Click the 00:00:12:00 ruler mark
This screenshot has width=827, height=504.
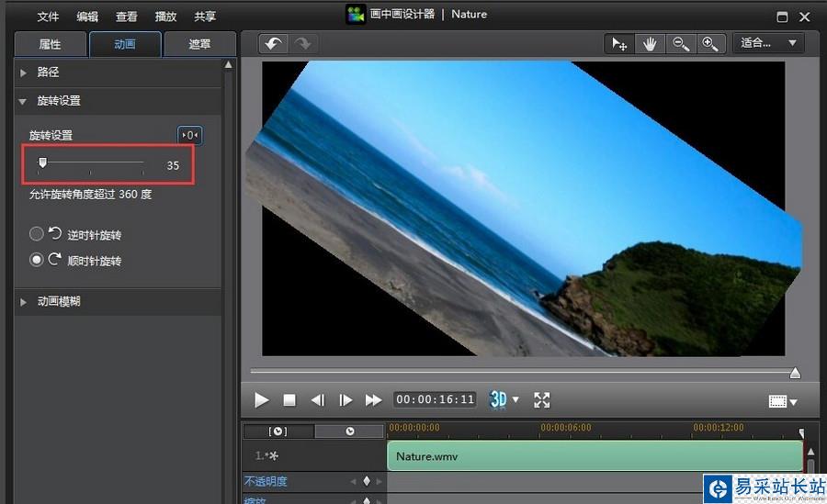click(719, 428)
